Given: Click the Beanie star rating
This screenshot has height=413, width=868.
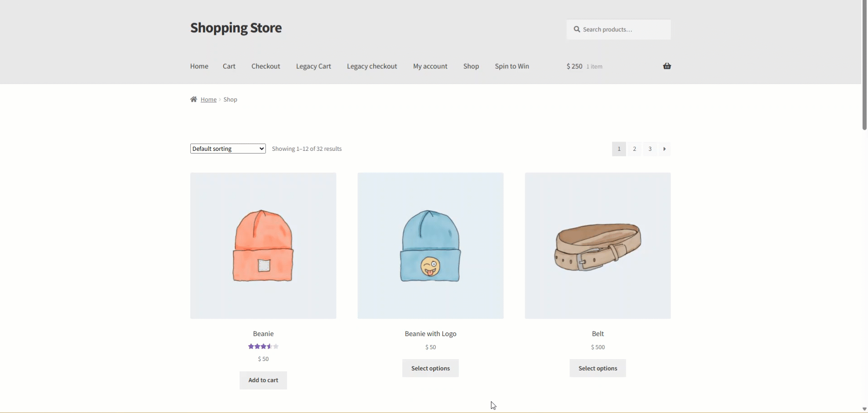Looking at the screenshot, I should [x=263, y=346].
